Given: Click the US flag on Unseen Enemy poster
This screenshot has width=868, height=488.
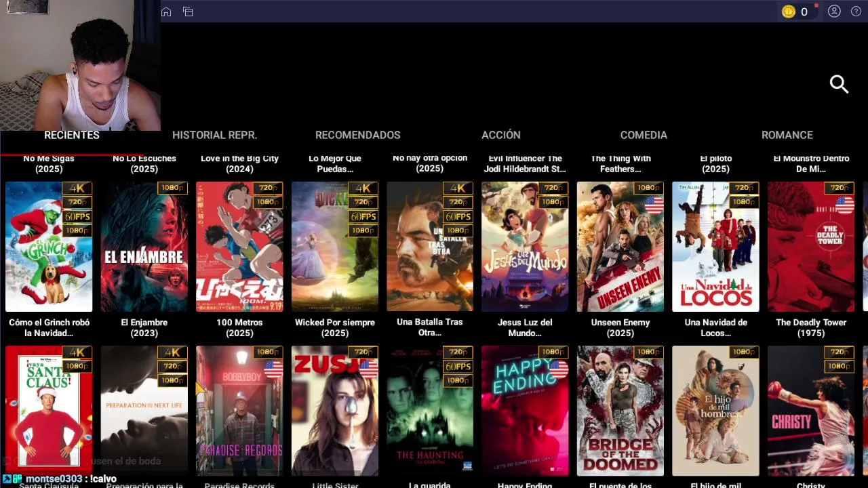Looking at the screenshot, I should tap(654, 204).
